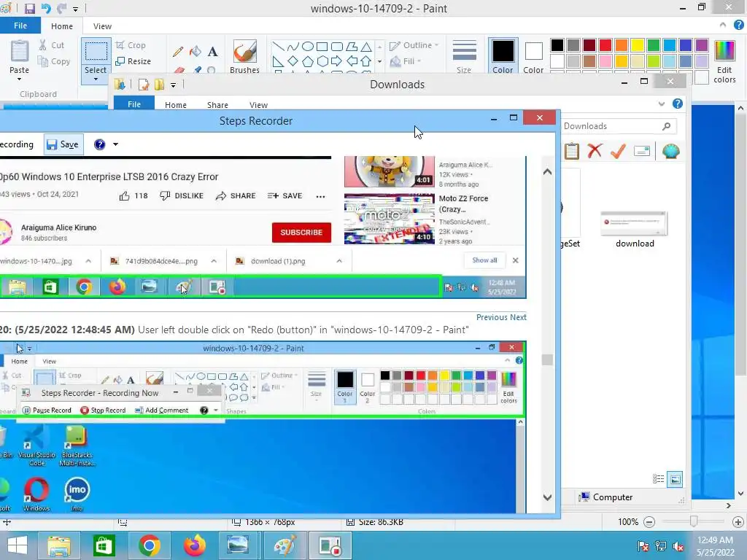The width and height of the screenshot is (747, 560).
Task: Open Paint's File tab
Action: coord(20,26)
